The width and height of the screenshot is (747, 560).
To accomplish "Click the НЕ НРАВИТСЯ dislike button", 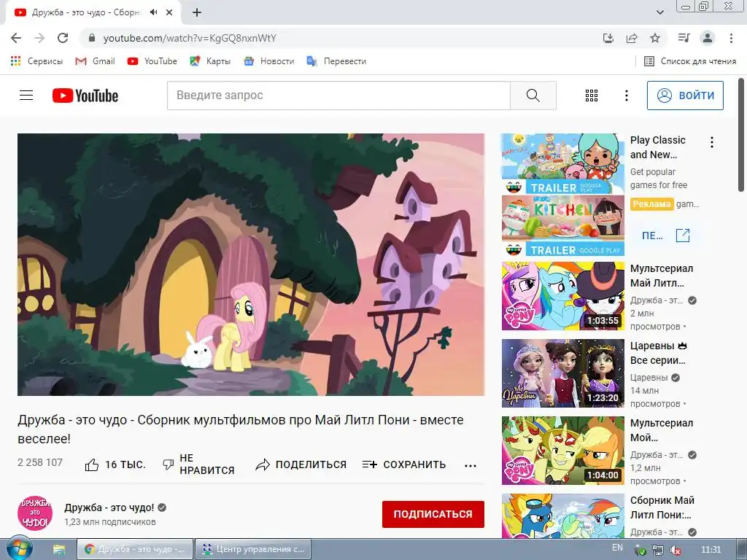I will pyautogui.click(x=198, y=464).
